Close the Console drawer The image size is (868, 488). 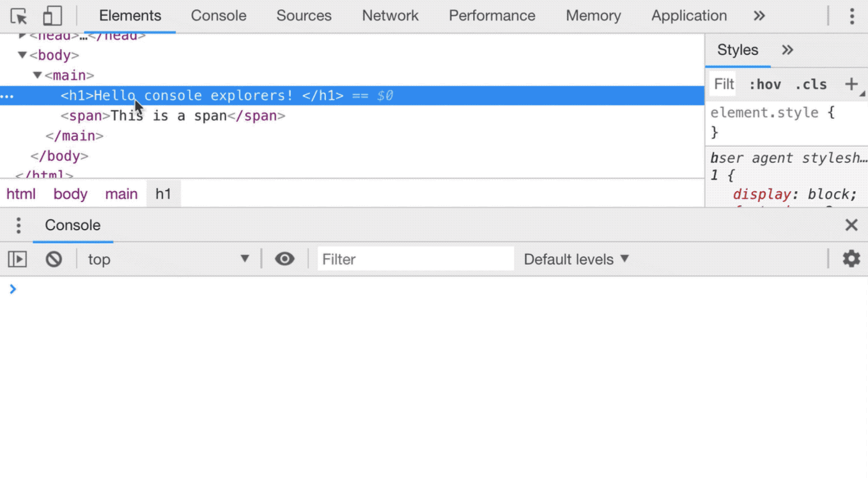tap(851, 225)
